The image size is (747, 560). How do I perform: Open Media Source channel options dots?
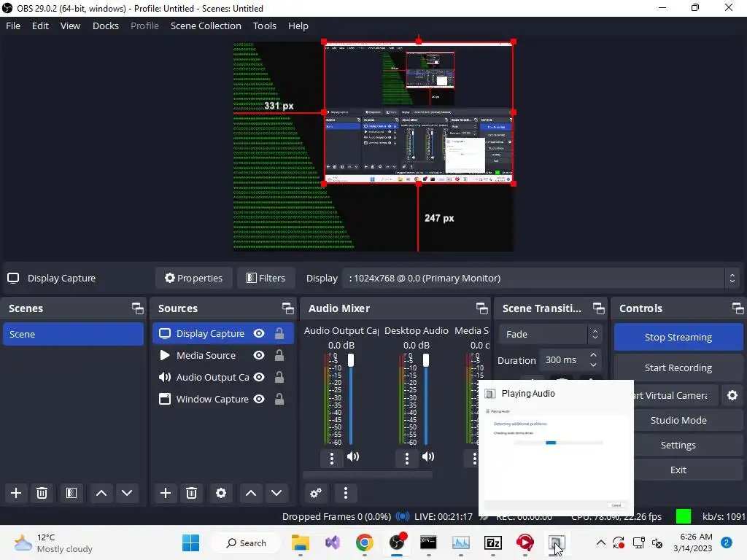[x=474, y=458]
